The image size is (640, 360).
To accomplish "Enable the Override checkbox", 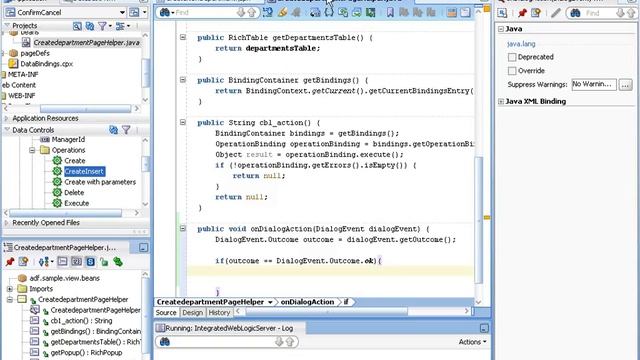I will tap(512, 71).
